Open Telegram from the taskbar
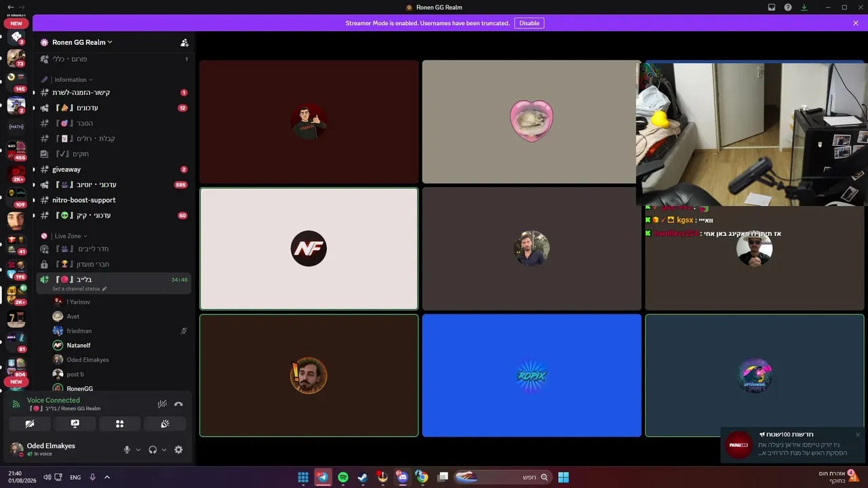Viewport: 868px width, 488px height. coord(323,477)
